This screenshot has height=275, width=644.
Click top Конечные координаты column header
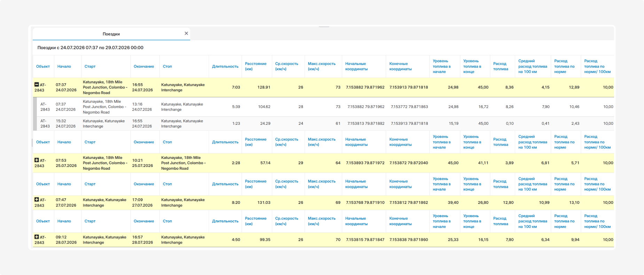pos(400,66)
